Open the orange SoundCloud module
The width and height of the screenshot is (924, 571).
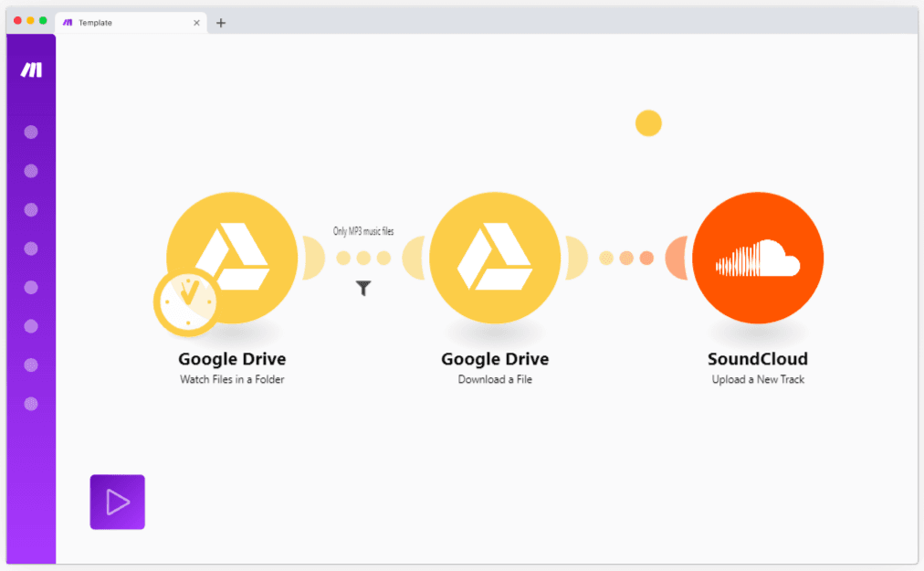pyautogui.click(x=758, y=258)
